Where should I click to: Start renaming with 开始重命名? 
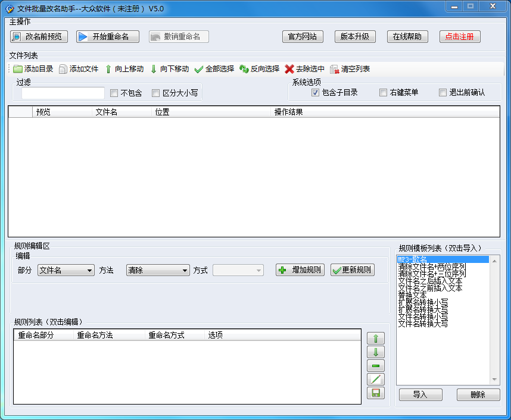108,36
